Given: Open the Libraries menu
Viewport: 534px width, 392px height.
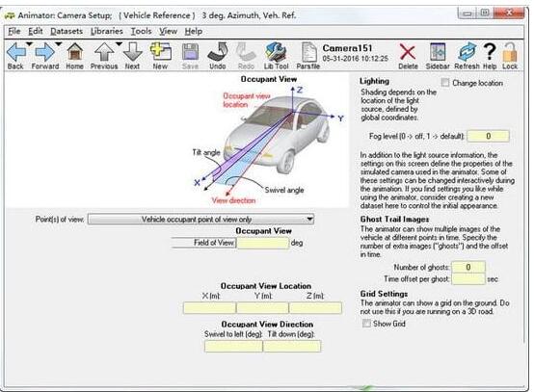Looking at the screenshot, I should pos(107,32).
